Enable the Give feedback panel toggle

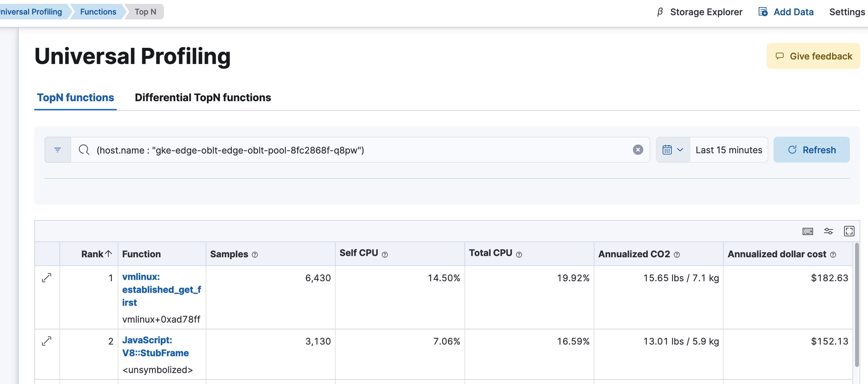pos(814,55)
